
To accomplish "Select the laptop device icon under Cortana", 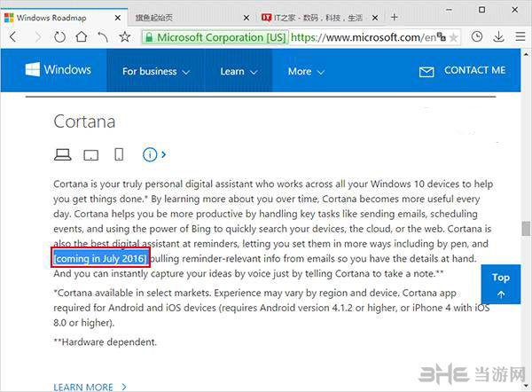I will click(62, 154).
